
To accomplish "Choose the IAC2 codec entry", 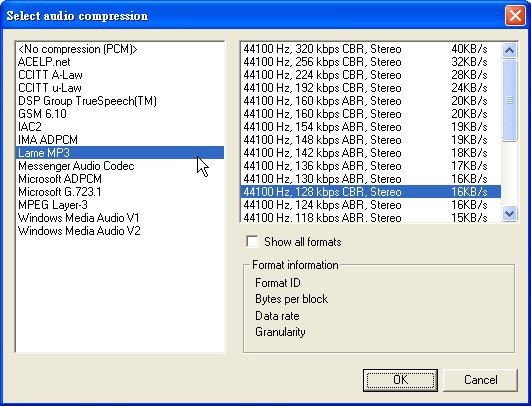I will [120, 127].
